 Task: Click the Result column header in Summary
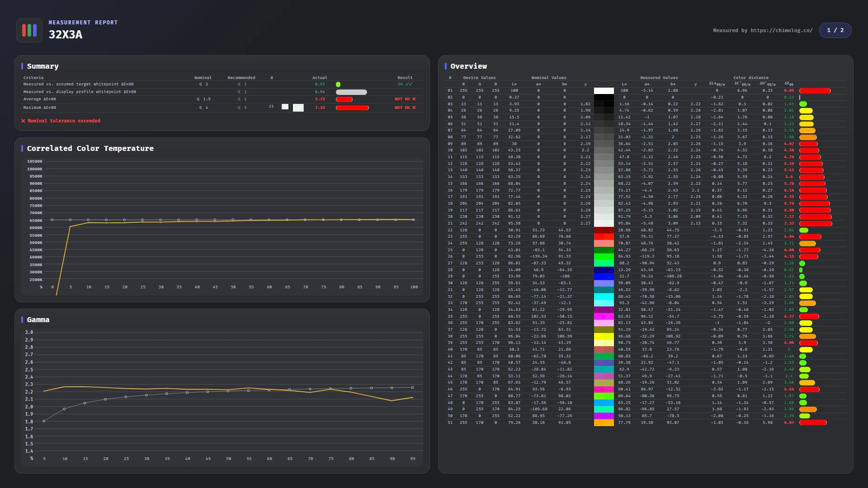click(405, 78)
